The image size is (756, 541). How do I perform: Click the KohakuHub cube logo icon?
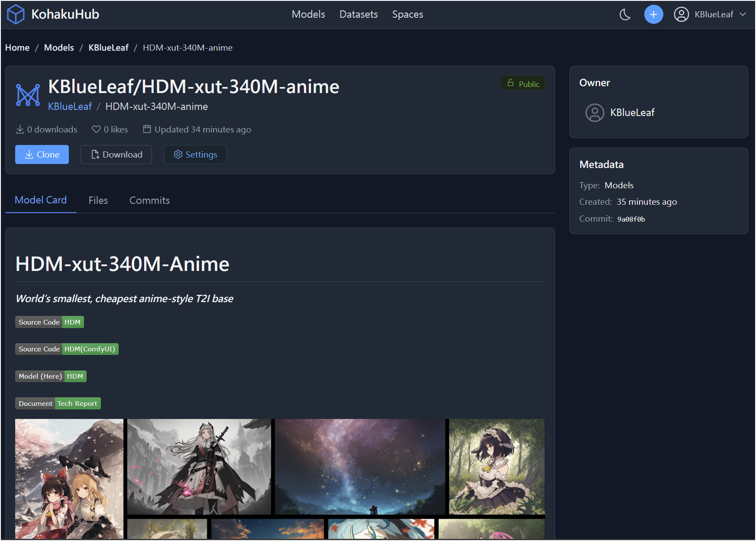16,14
